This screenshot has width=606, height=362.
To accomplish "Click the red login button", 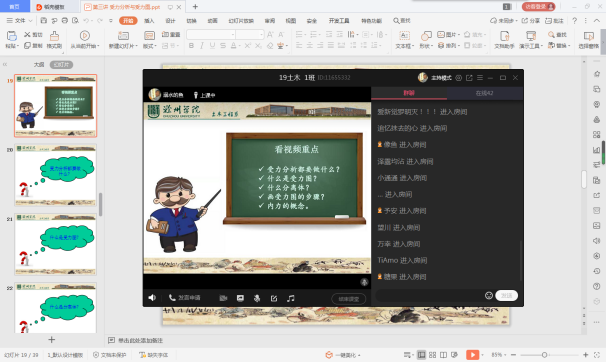I will coord(538,7).
